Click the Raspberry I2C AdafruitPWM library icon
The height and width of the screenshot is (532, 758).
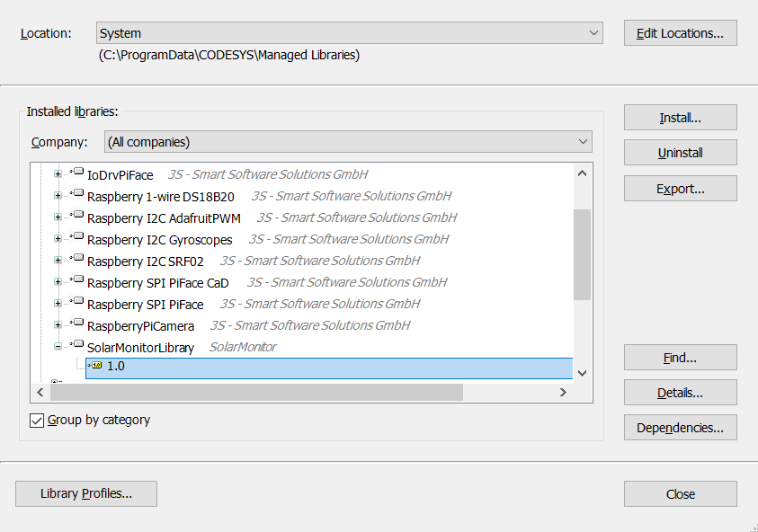77,215
